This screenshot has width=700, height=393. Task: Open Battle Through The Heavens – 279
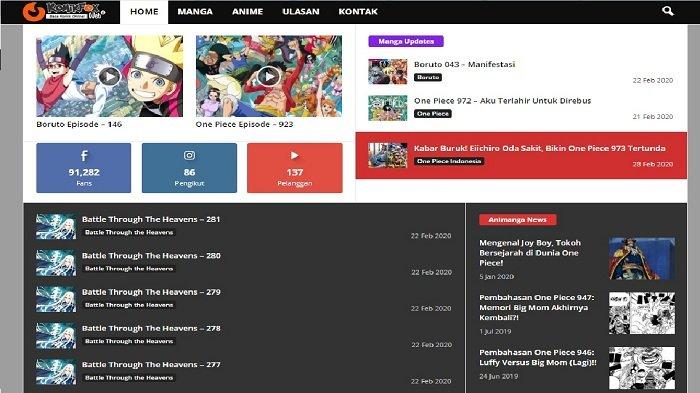(151, 292)
